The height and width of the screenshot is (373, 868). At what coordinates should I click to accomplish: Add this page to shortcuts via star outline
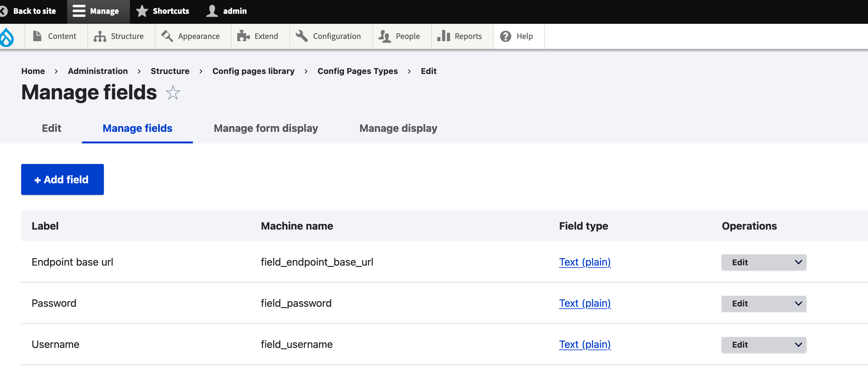(173, 93)
